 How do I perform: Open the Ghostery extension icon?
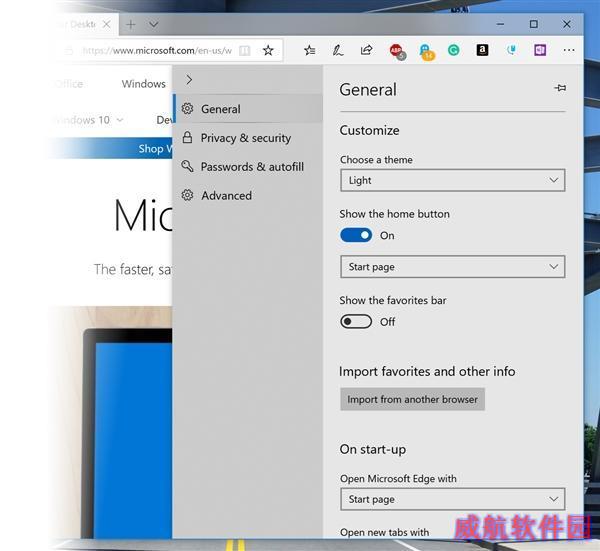point(426,51)
